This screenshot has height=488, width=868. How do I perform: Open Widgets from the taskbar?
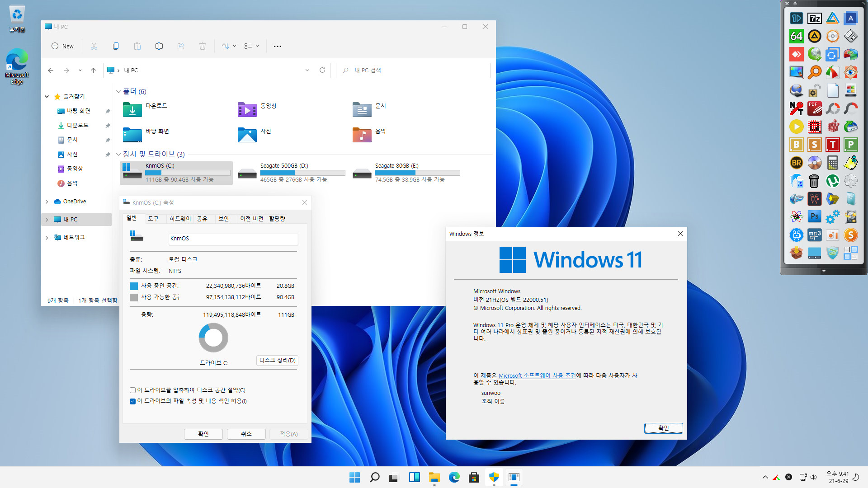[x=415, y=477]
